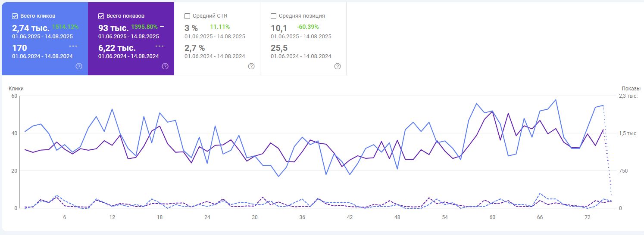Image resolution: width=644 pixels, height=235 pixels.
Task: Select day 72 on the x-axis
Action: click(587, 217)
